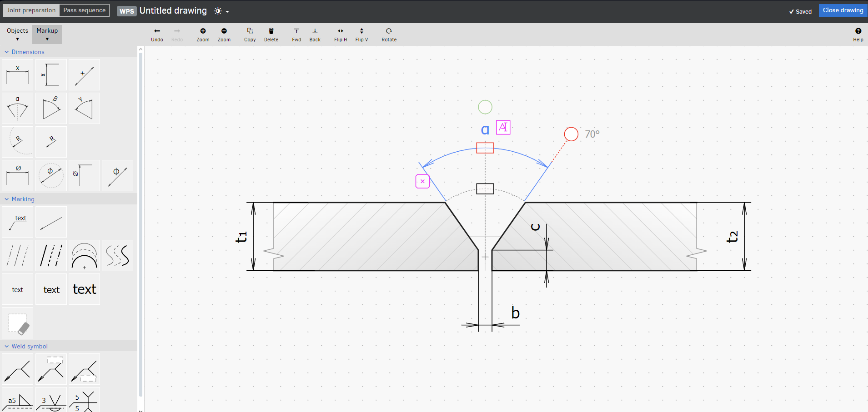The height and width of the screenshot is (412, 868).
Task: Click the red 70° angle handle circle
Action: click(571, 134)
